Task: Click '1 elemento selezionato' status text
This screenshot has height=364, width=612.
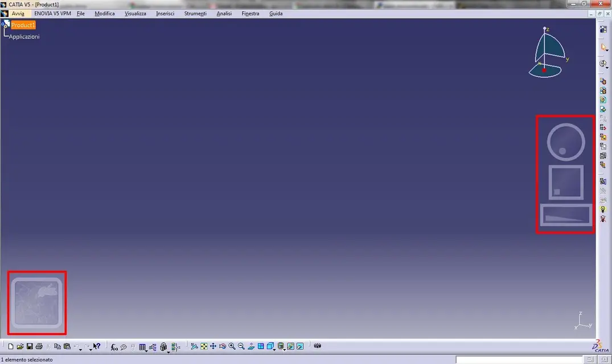Action: (x=27, y=359)
